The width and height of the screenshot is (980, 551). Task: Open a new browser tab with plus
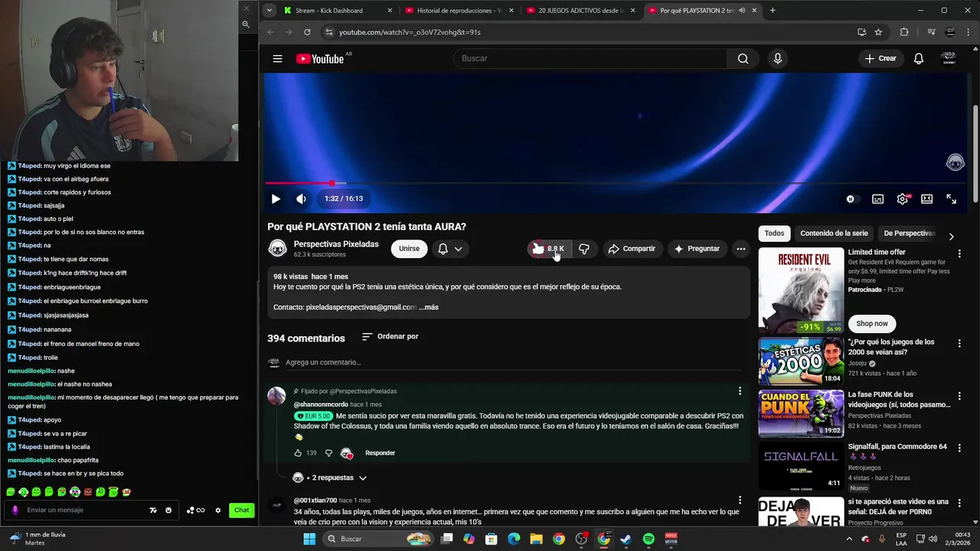(773, 11)
